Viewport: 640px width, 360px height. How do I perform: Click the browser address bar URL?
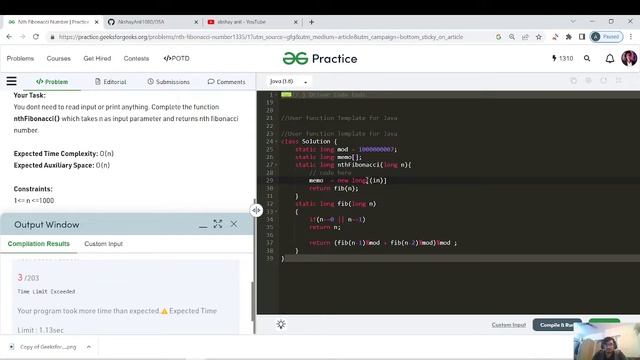click(261, 37)
